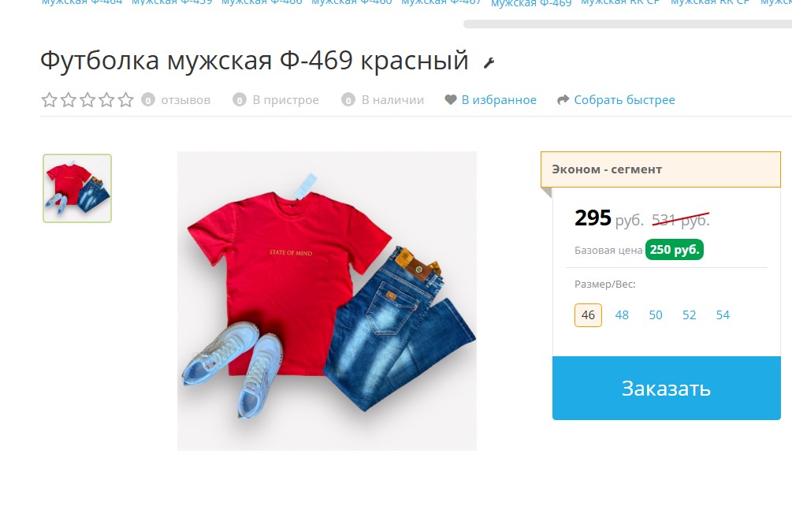The width and height of the screenshot is (792, 532).
Task: Rate the product with first star
Action: coord(49,100)
